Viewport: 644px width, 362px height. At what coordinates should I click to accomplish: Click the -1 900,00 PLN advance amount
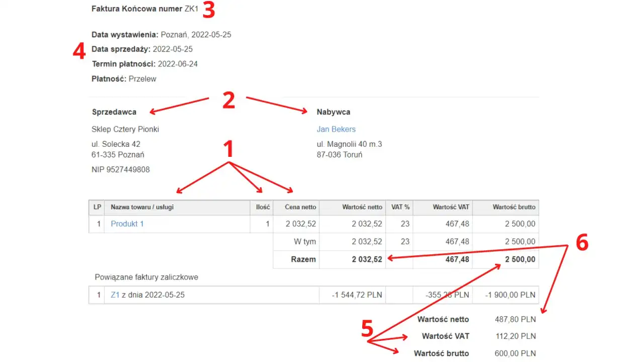coord(510,295)
